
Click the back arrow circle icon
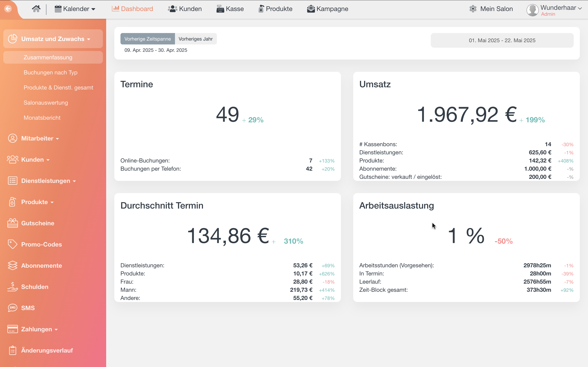pos(8,9)
